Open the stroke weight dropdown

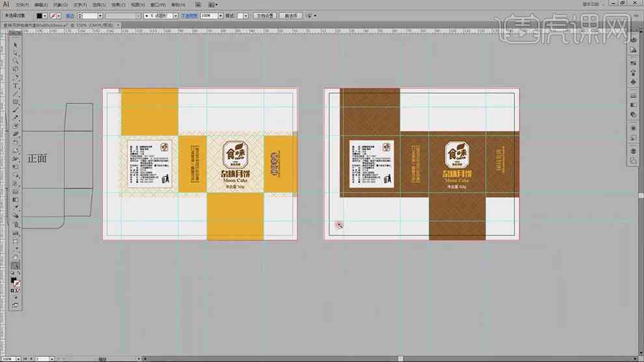pos(100,16)
